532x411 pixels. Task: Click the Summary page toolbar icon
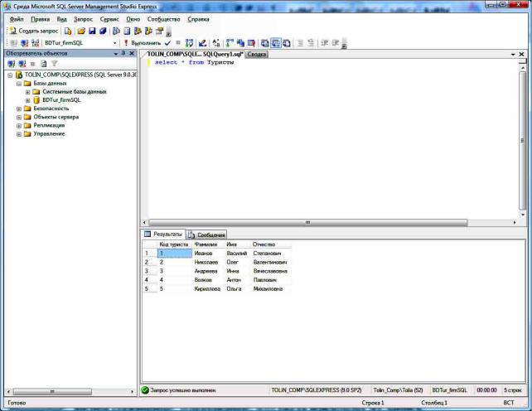pos(127,31)
